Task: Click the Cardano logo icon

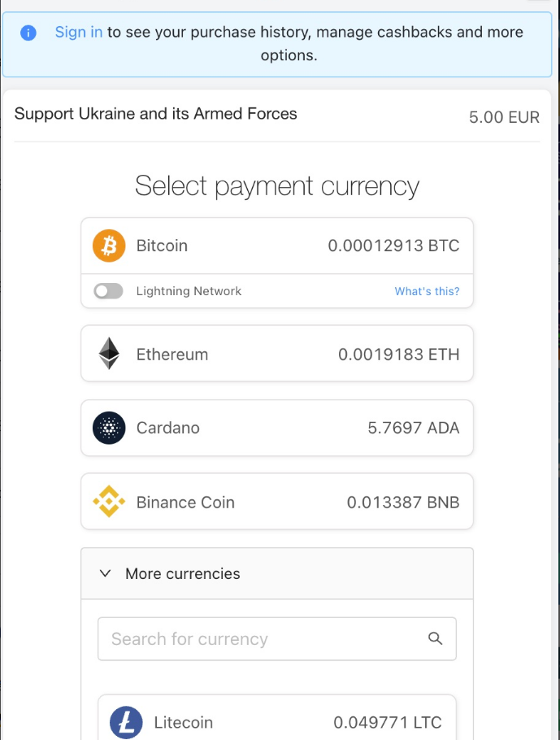Action: (x=109, y=428)
